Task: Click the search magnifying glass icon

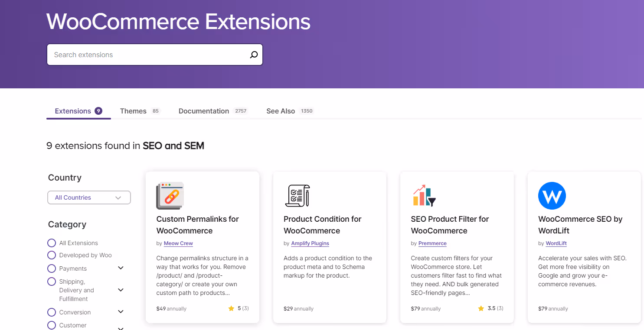Action: tap(253, 55)
